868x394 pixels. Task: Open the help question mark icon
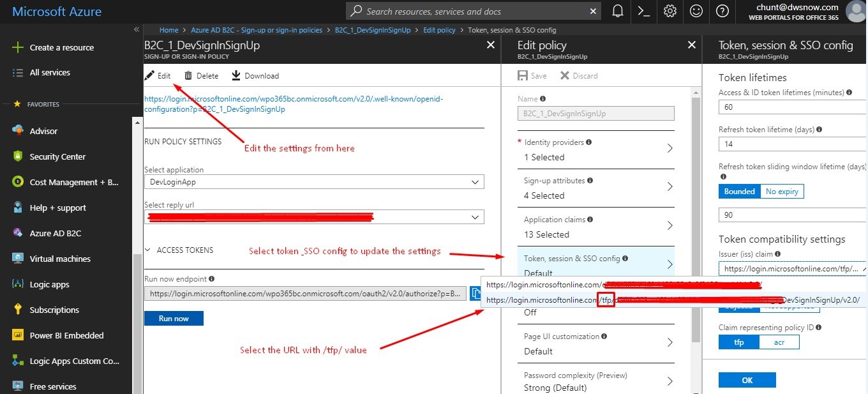(722, 11)
